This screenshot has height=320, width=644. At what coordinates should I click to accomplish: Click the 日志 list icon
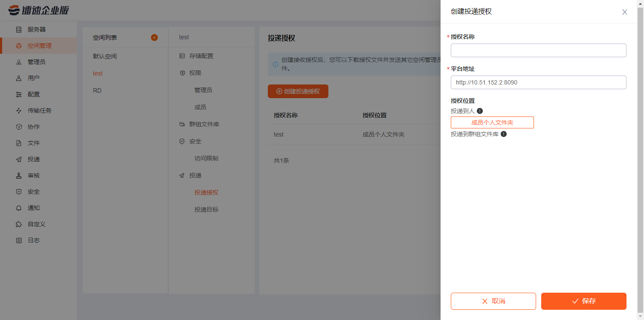pyautogui.click(x=19, y=240)
